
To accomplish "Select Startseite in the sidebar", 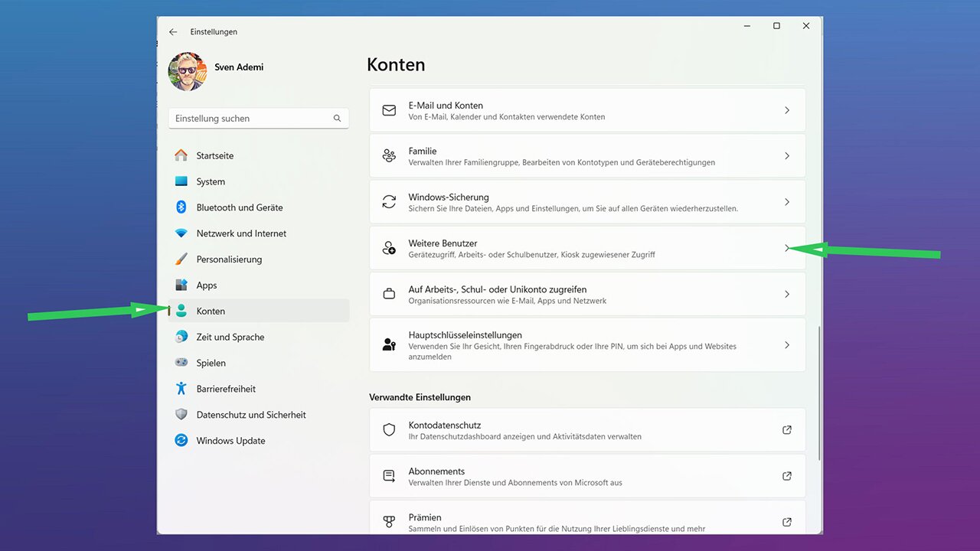I will click(x=214, y=155).
